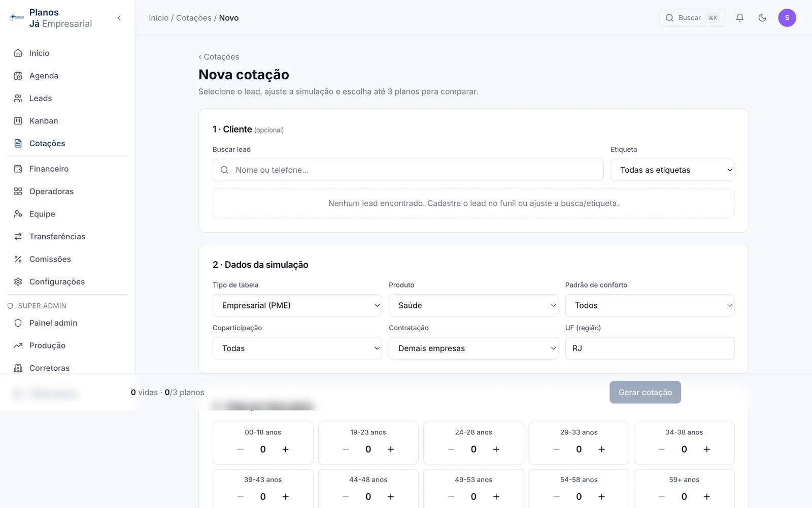
Task: Toggle dark mode moon icon
Action: tap(762, 18)
